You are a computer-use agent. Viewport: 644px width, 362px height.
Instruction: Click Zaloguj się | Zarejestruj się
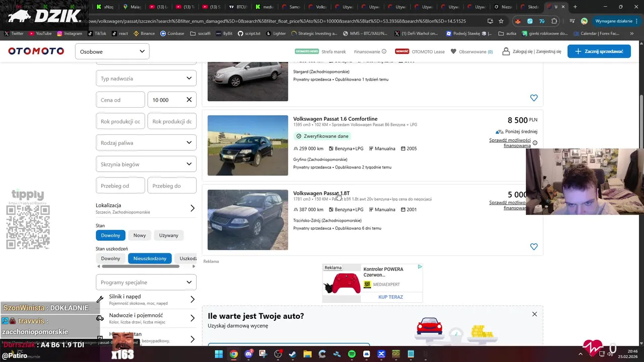point(532,52)
